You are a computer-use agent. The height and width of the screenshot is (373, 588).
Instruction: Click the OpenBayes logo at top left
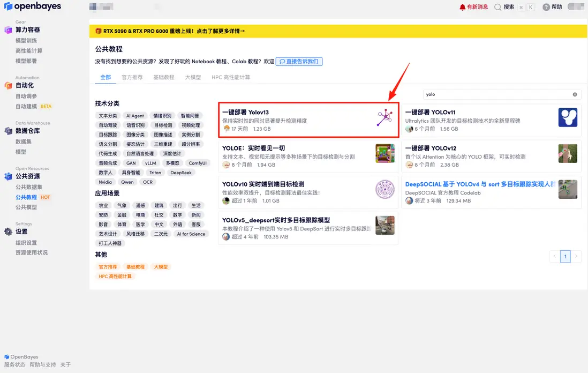(32, 6)
